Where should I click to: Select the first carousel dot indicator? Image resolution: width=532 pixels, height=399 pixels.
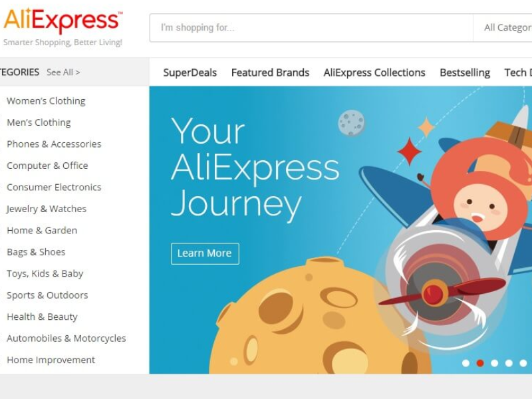coord(466,363)
